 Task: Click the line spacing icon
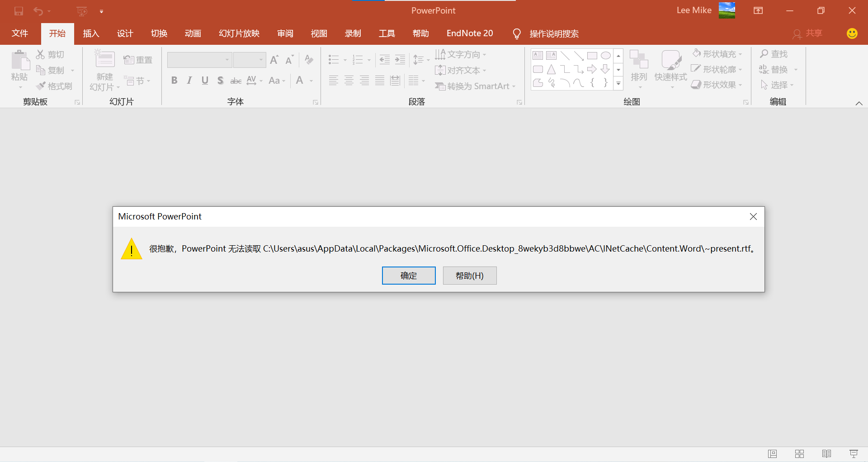[419, 59]
